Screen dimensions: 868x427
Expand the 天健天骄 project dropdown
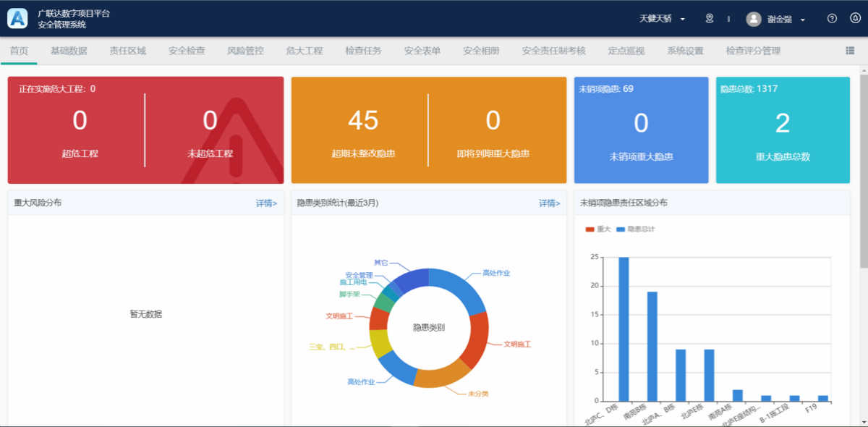click(x=662, y=19)
